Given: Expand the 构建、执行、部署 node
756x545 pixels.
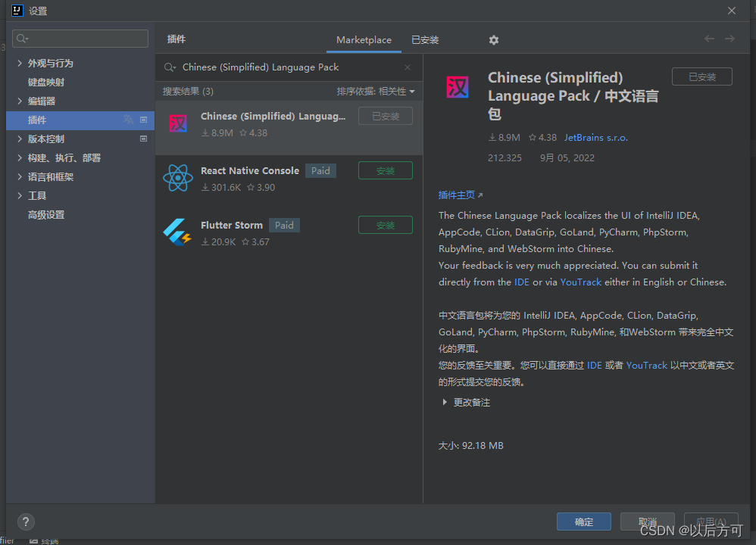Looking at the screenshot, I should 19,157.
